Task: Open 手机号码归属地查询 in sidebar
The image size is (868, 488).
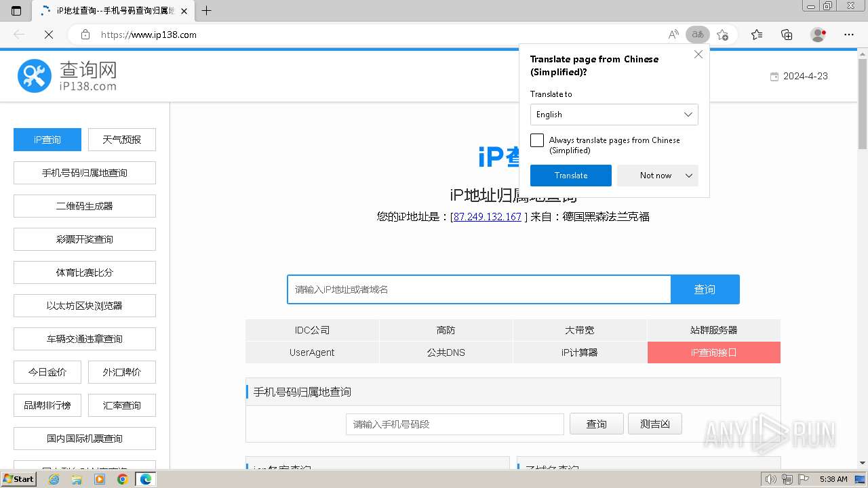Action: coord(85,173)
